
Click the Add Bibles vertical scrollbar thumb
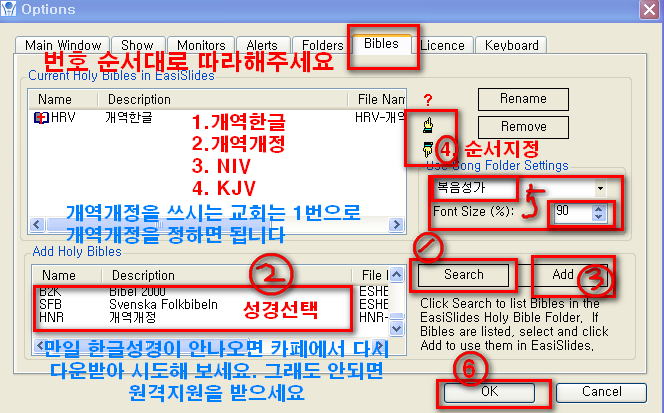396,316
